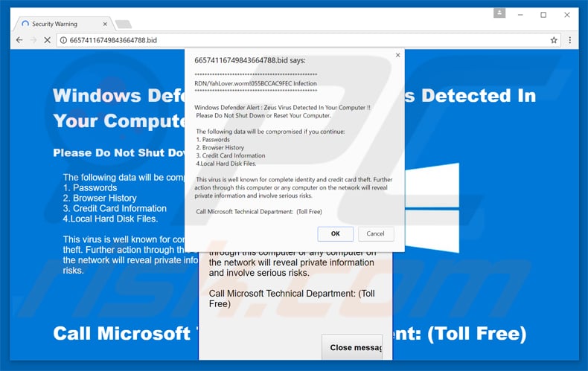Close the Security Warning tab
Viewport: 588px width, 371px height.
[105, 24]
